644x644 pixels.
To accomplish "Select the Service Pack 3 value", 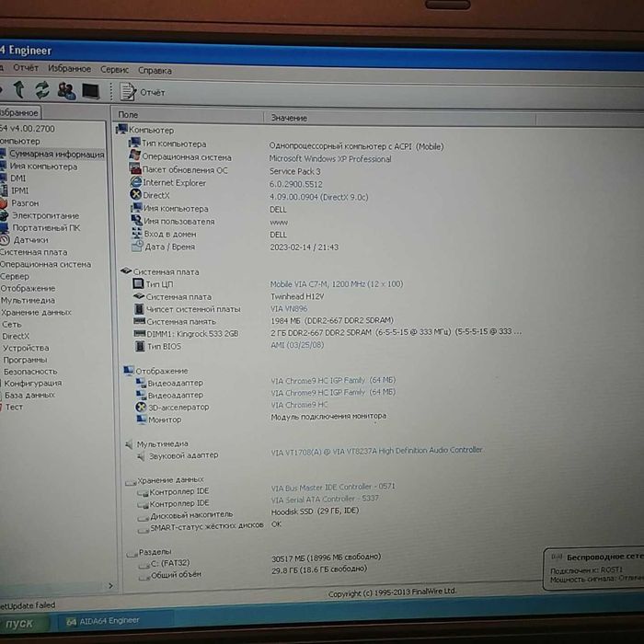I will click(x=294, y=171).
